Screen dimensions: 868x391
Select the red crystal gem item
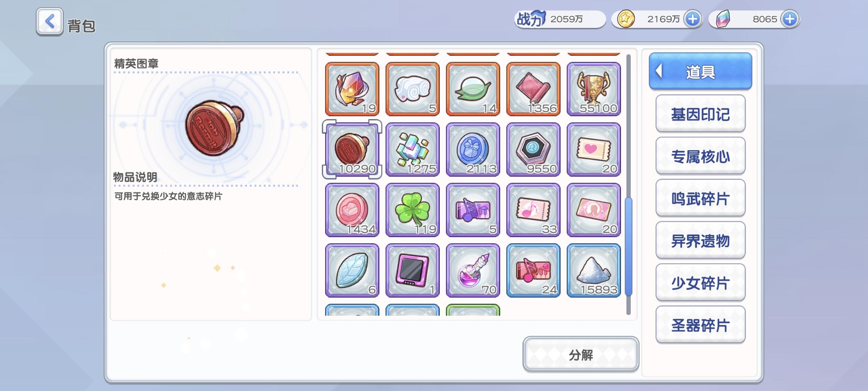[x=352, y=89]
